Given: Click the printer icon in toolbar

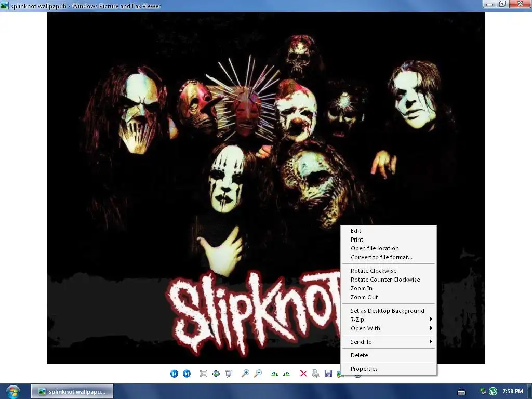Looking at the screenshot, I should click(x=316, y=374).
